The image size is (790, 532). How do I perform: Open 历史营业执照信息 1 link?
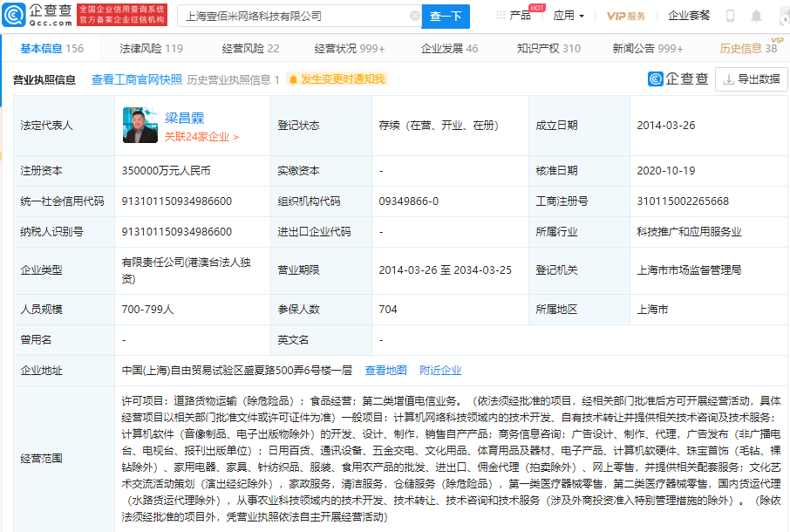click(x=234, y=79)
